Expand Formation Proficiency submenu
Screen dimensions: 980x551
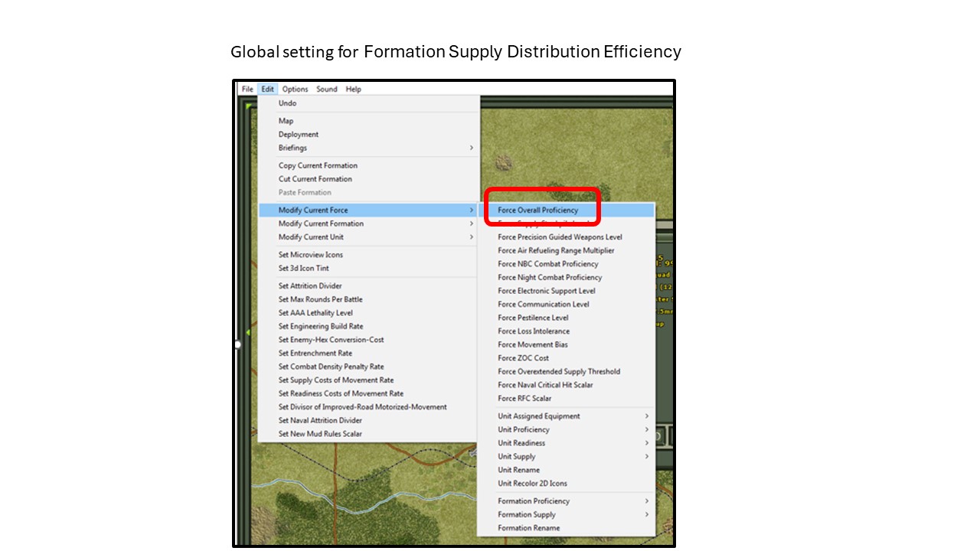567,501
